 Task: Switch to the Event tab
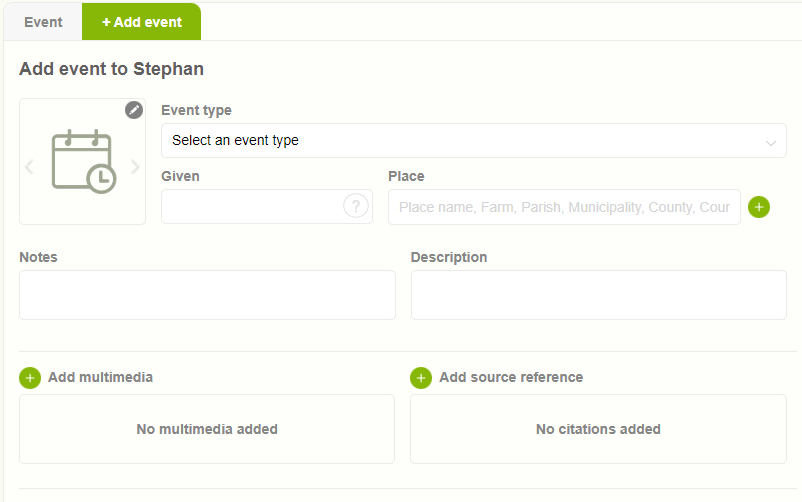[x=43, y=22]
